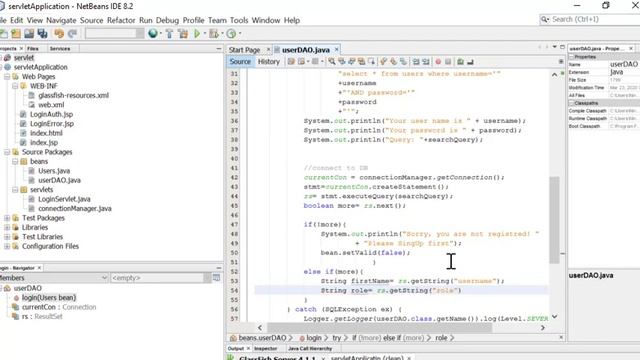Expand the Configuration Files node
Screen dimensions: 640x360
click(7, 246)
